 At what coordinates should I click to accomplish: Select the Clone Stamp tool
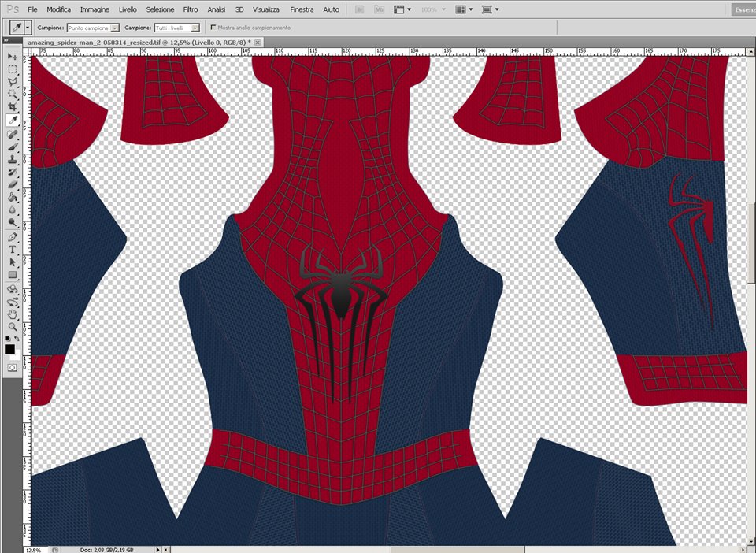pyautogui.click(x=13, y=159)
